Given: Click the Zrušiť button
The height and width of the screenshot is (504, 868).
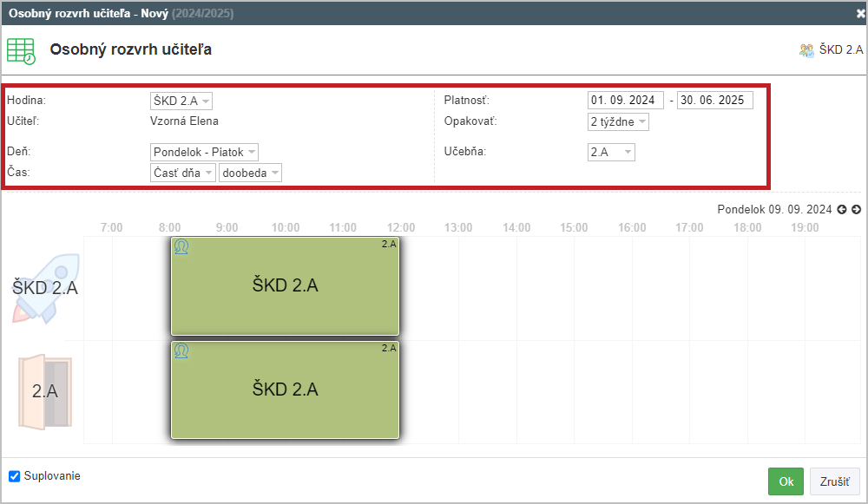Looking at the screenshot, I should (835, 481).
